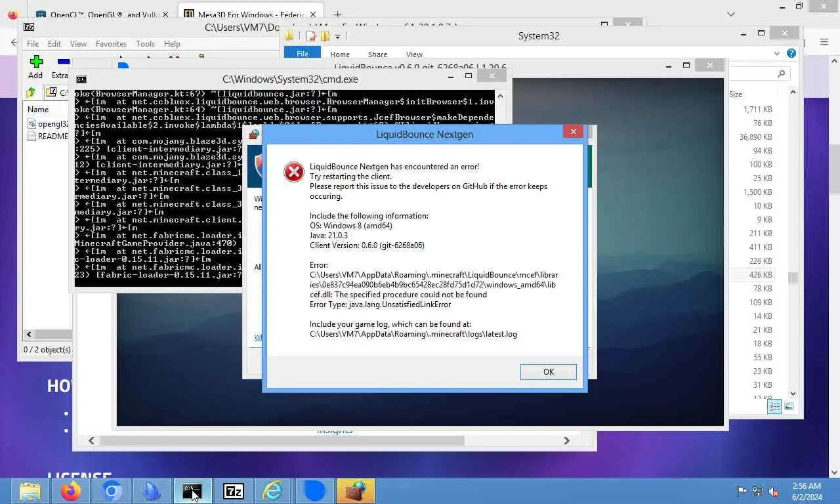
Task: Click the cmd.exe title bar icon
Action: (81, 79)
